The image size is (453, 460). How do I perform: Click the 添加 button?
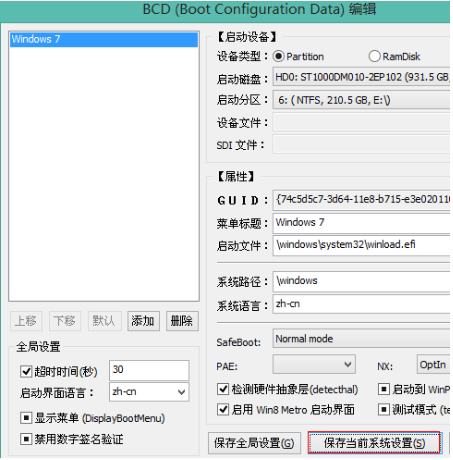pyautogui.click(x=143, y=321)
